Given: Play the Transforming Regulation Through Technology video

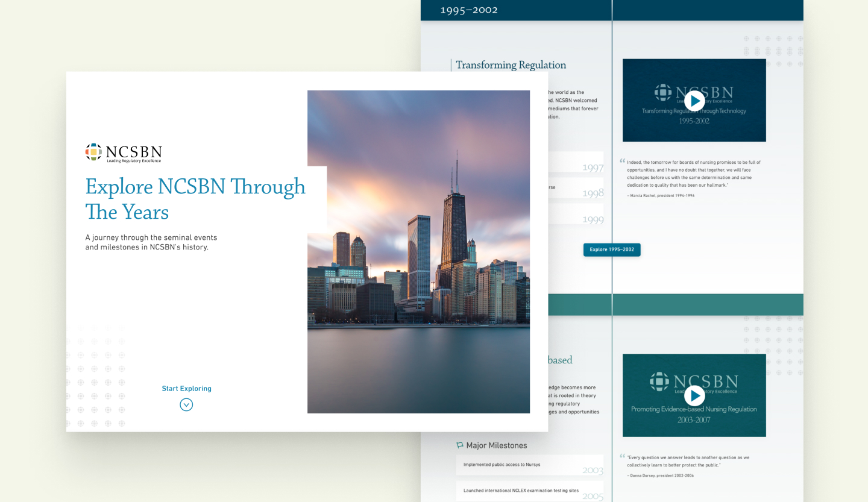Looking at the screenshot, I should (x=694, y=101).
